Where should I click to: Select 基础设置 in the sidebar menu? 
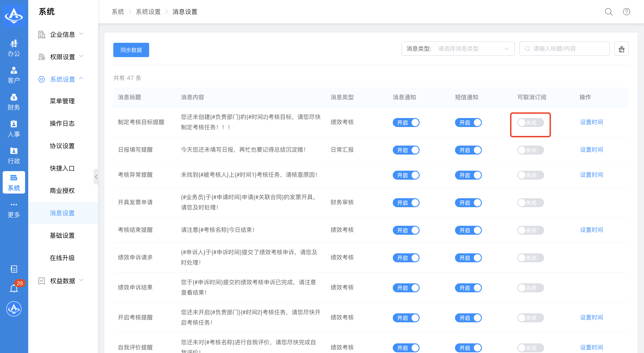click(x=62, y=235)
